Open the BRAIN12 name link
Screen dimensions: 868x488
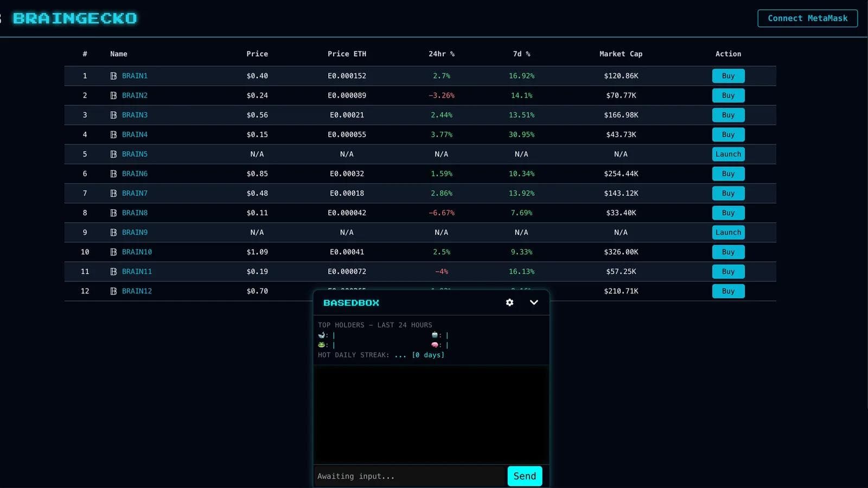(137, 291)
